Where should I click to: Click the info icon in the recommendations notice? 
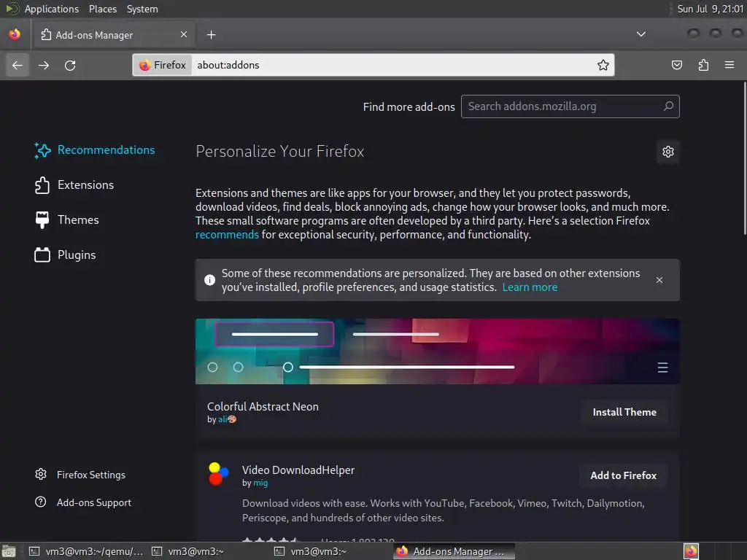click(x=209, y=280)
